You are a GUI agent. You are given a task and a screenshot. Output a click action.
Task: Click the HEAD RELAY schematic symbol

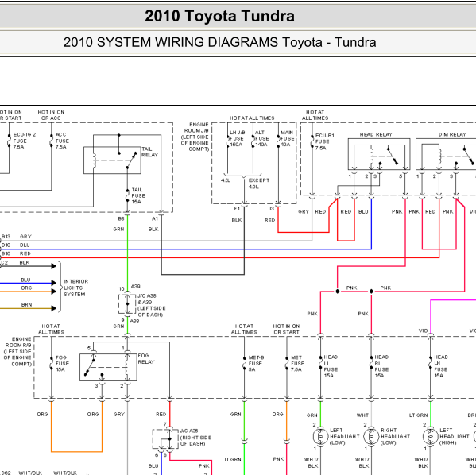(x=379, y=154)
